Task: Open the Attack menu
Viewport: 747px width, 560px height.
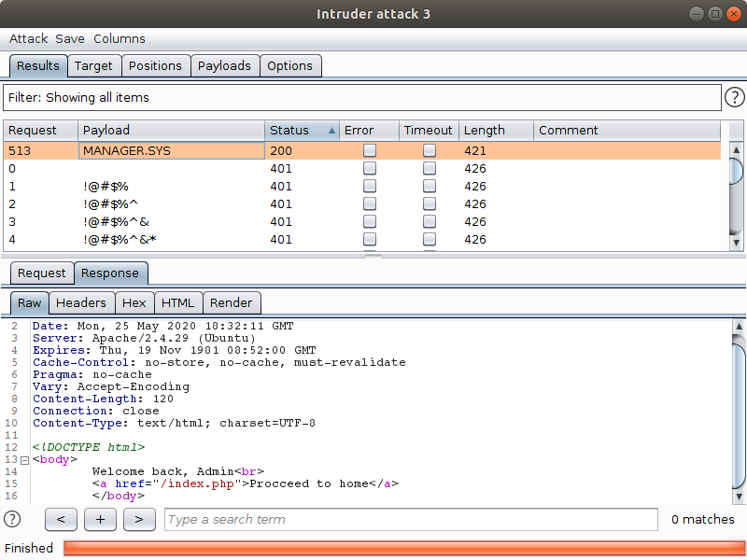Action: pos(28,38)
